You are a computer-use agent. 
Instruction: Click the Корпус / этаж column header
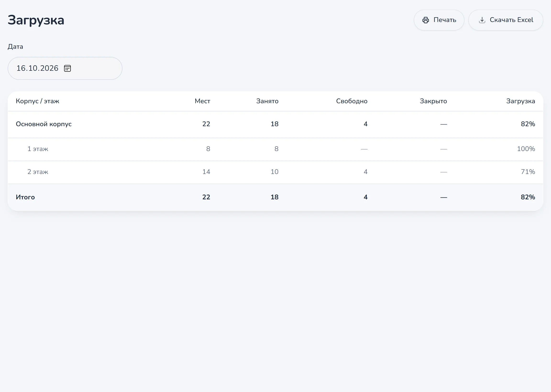click(x=37, y=101)
